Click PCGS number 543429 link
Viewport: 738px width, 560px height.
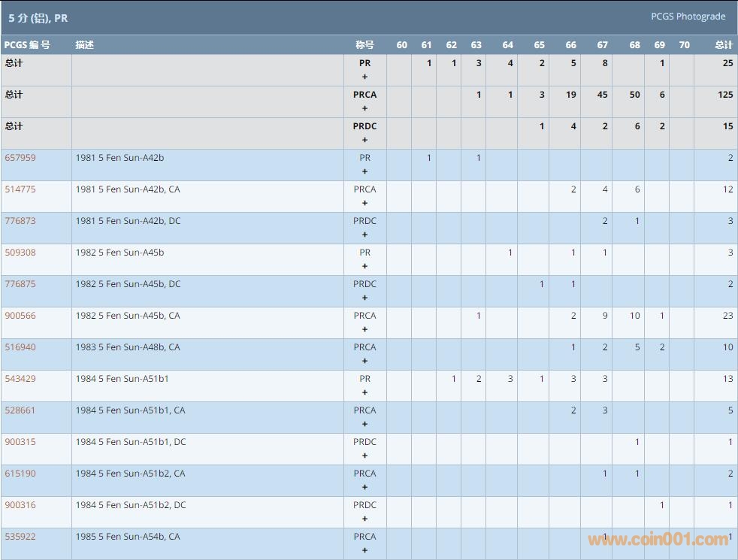20,379
